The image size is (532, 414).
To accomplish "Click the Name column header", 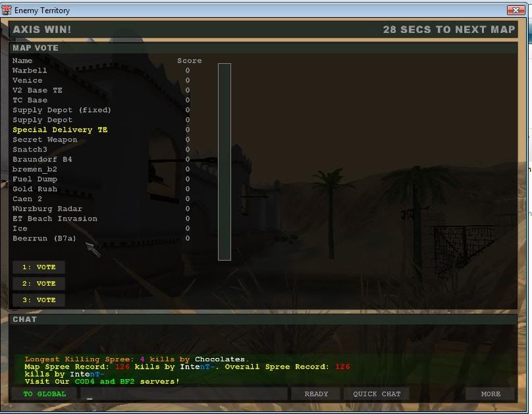I will (22, 61).
